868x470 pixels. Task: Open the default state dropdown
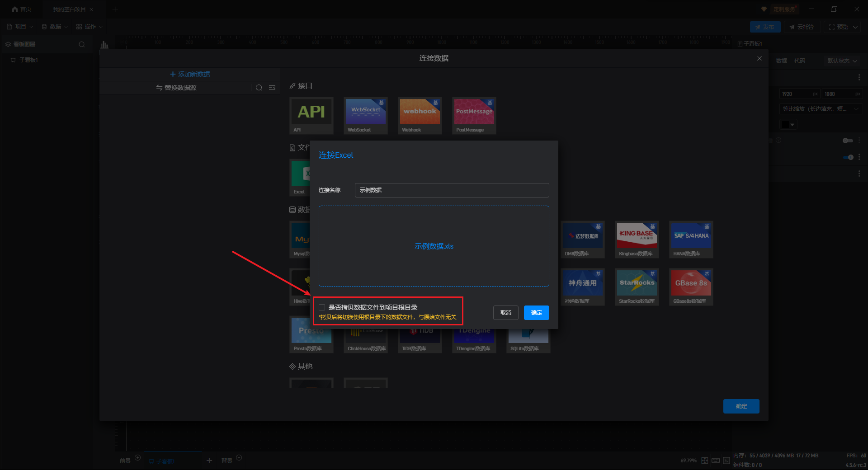tap(842, 61)
